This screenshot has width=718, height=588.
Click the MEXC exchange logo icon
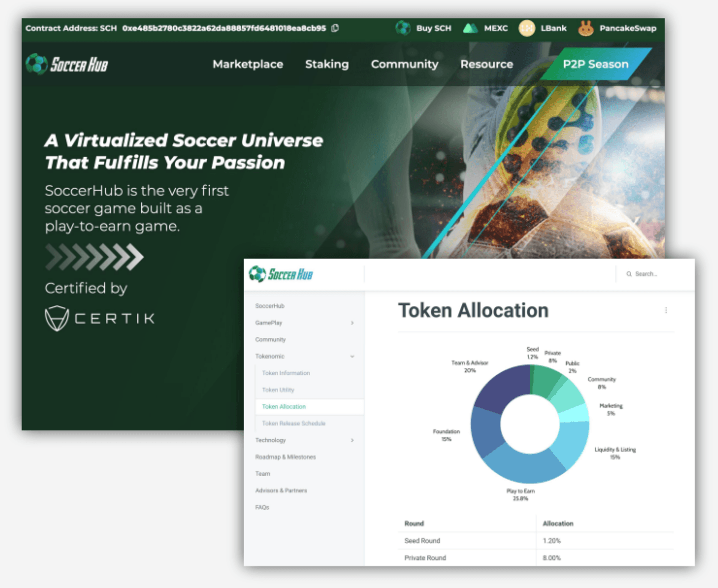tap(470, 28)
